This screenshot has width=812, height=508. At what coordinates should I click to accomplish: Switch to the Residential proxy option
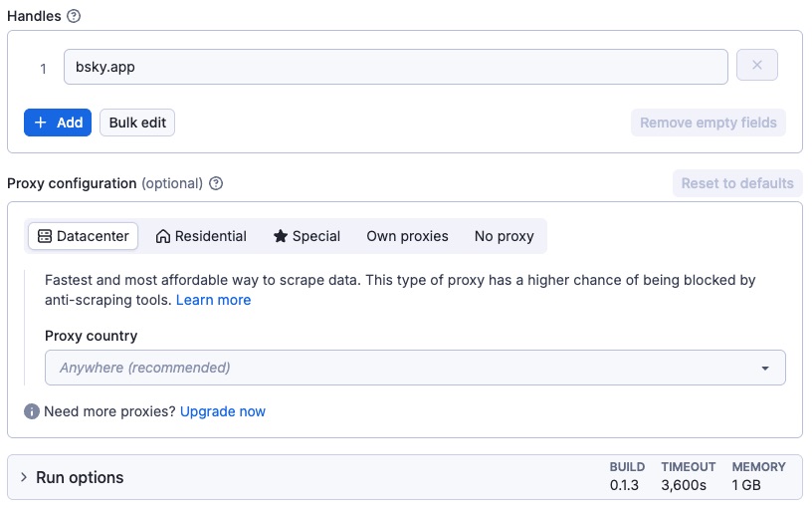[x=201, y=236]
